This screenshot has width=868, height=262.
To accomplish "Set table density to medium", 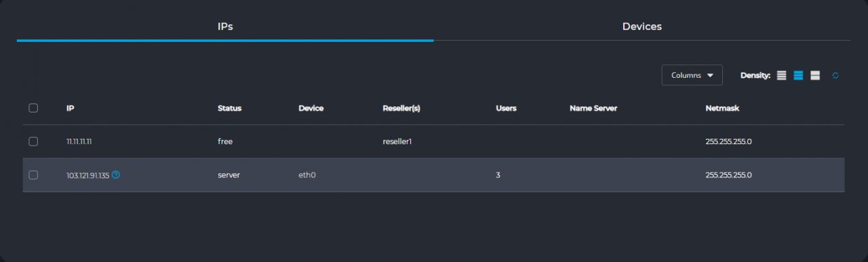I will coord(798,75).
